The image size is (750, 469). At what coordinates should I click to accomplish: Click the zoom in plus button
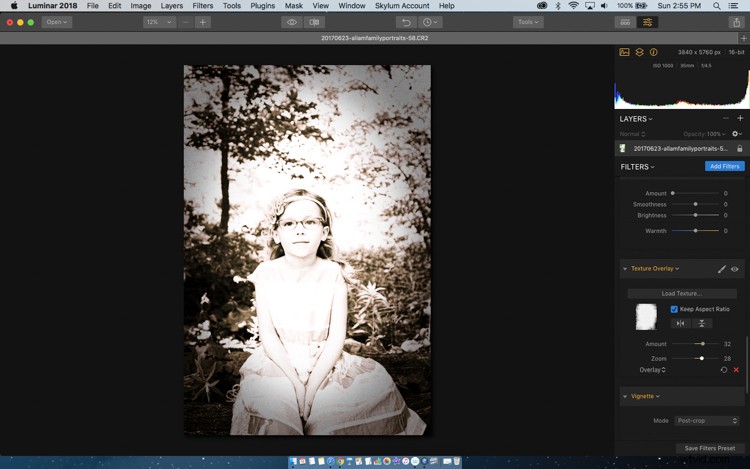point(203,22)
